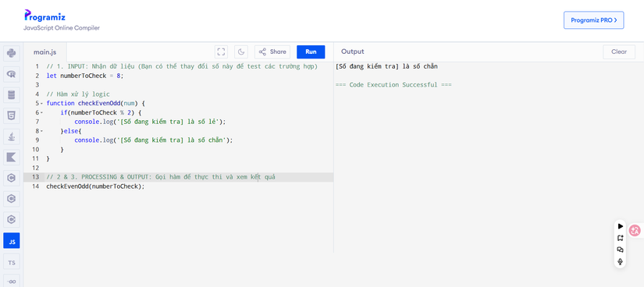Image resolution: width=644 pixels, height=287 pixels.
Task: Select the active JS language tab
Action: coord(12,241)
